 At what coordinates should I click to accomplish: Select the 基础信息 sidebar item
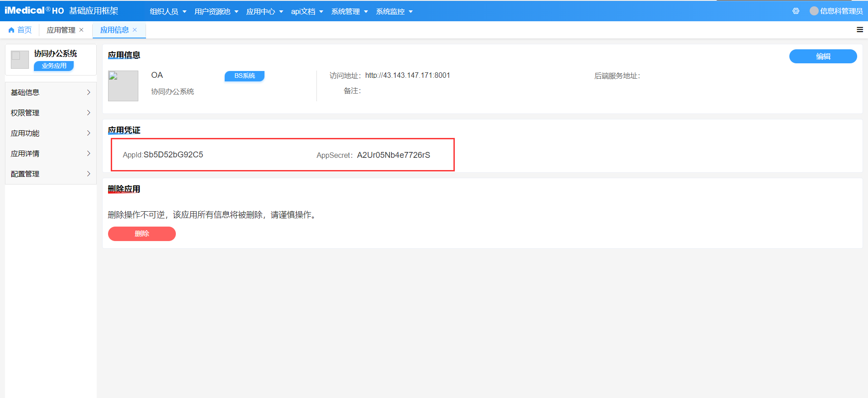click(51, 92)
